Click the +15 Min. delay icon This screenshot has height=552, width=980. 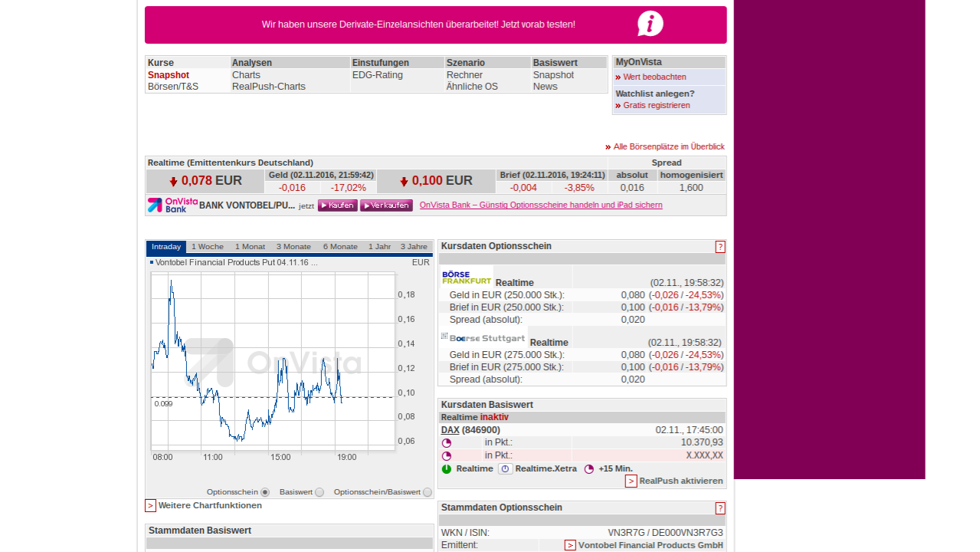pos(589,469)
